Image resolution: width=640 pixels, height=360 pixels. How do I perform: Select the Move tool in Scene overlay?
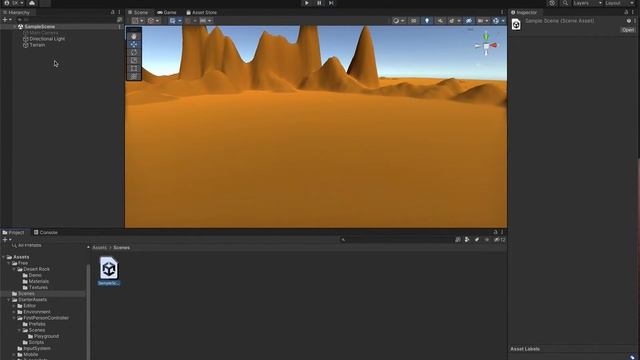pos(134,44)
